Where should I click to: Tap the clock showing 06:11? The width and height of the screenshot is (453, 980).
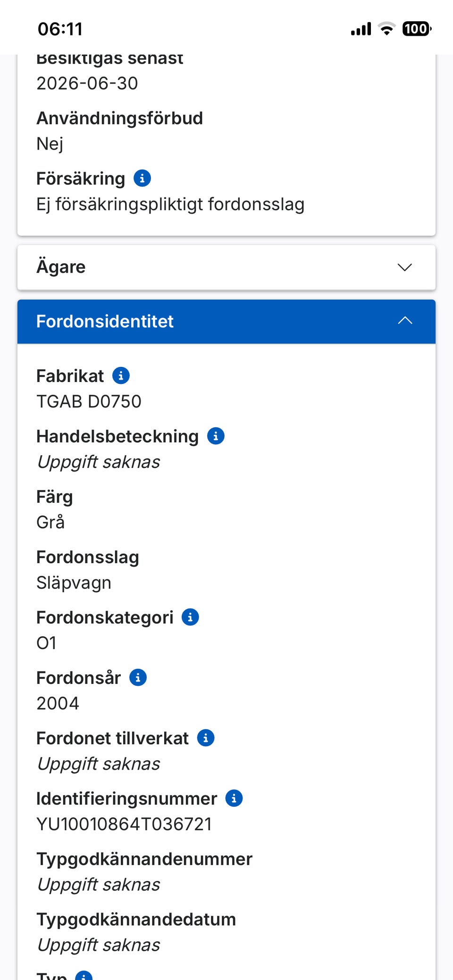[60, 29]
